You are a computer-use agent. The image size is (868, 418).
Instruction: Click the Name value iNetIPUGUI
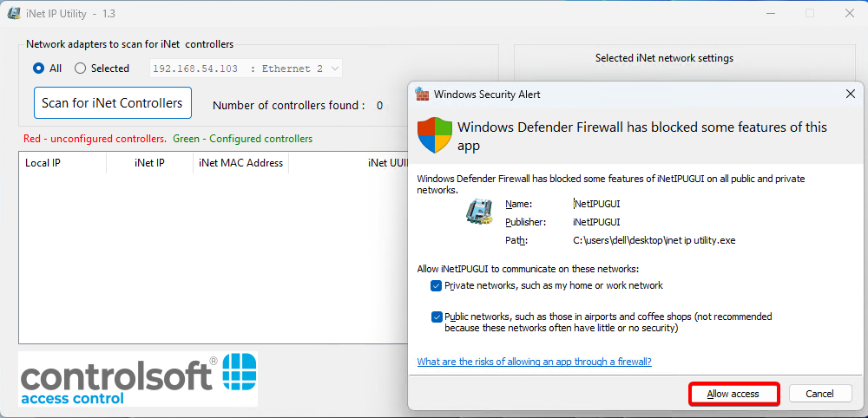(596, 204)
